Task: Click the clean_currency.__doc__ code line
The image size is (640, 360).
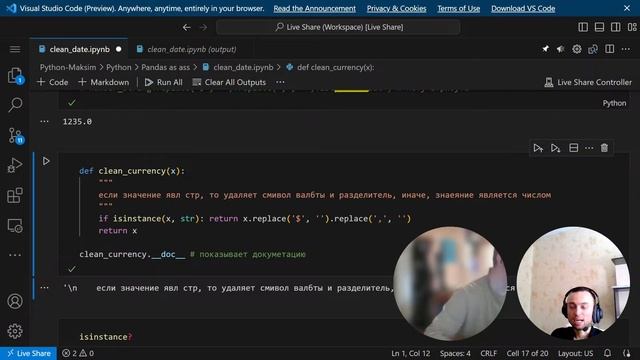Action: coord(192,254)
